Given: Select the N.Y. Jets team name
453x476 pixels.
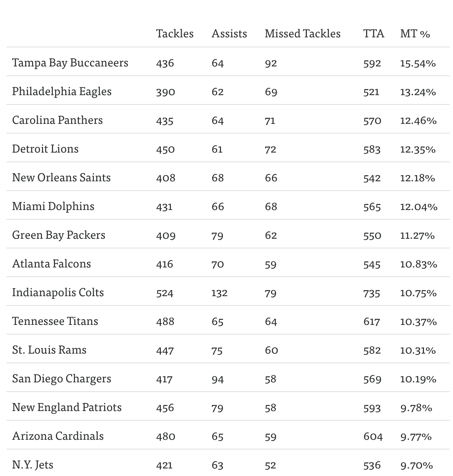Looking at the screenshot, I should click(33, 465).
